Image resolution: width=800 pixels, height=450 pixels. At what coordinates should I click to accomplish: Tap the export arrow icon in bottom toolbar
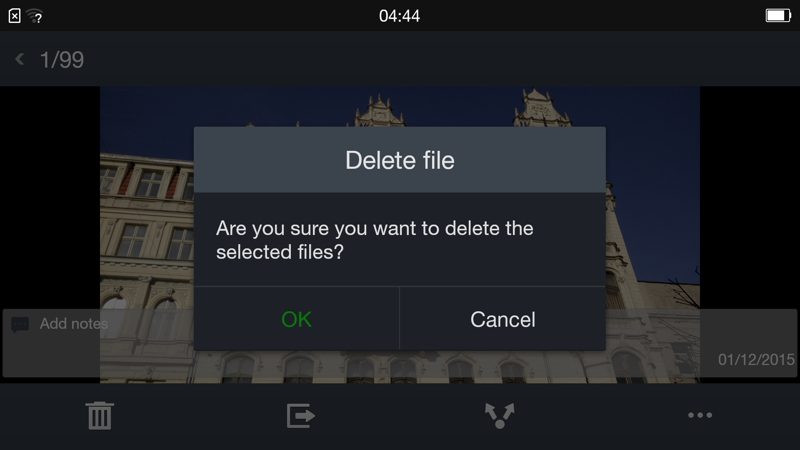coord(300,415)
